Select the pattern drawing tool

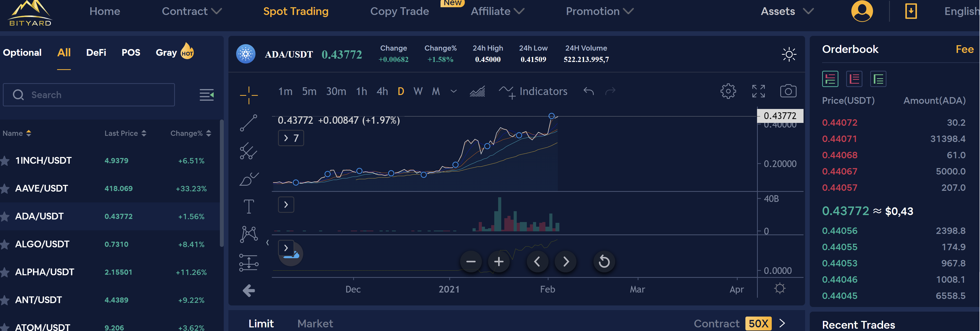[x=249, y=234]
